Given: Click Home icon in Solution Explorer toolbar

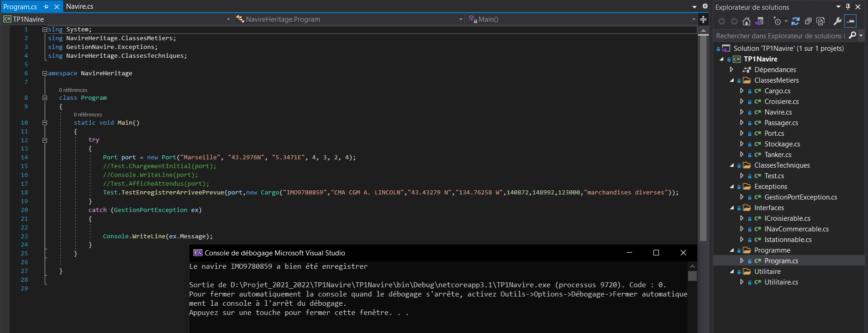Looking at the screenshot, I should click(746, 21).
